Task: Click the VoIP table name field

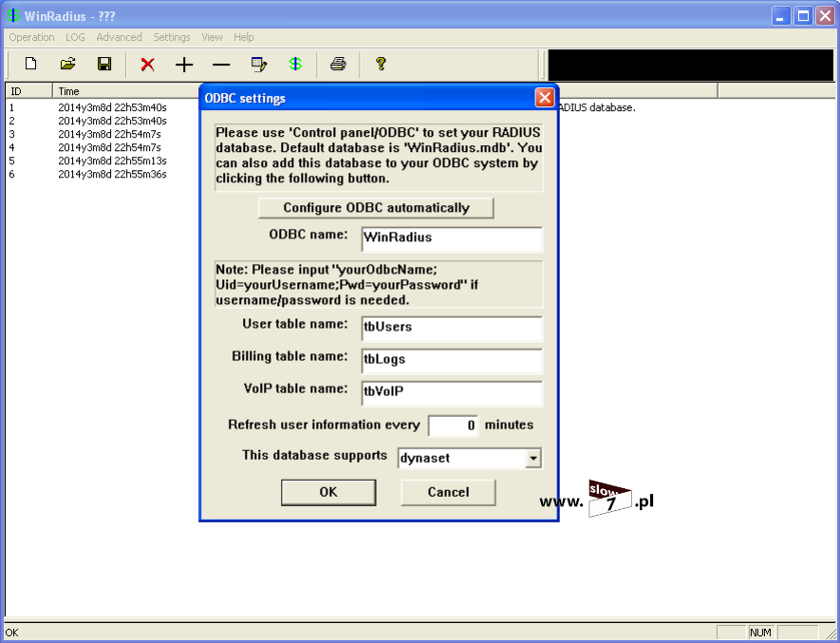Action: tap(452, 392)
